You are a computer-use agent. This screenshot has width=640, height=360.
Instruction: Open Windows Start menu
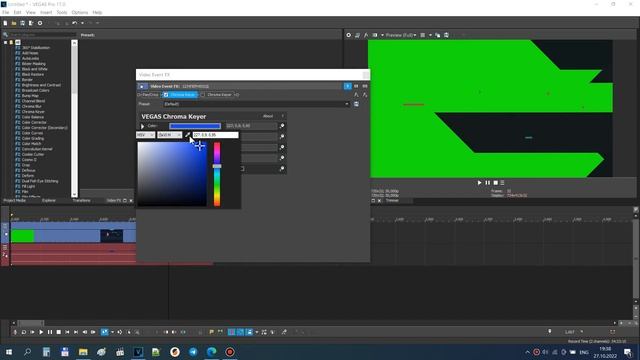pyautogui.click(x=9, y=352)
